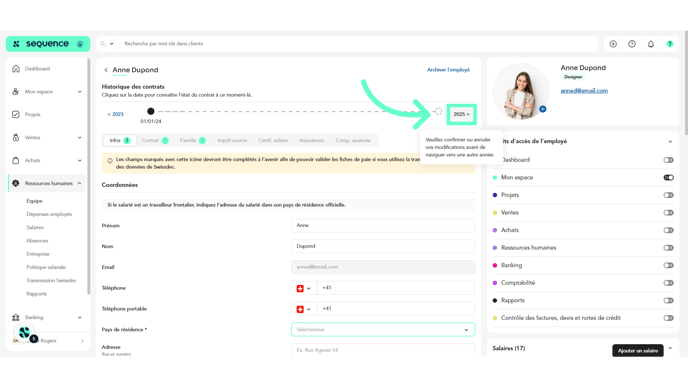Image resolution: width=688 pixels, height=387 pixels.
Task: Click the plus circle icon in header
Action: tap(613, 44)
